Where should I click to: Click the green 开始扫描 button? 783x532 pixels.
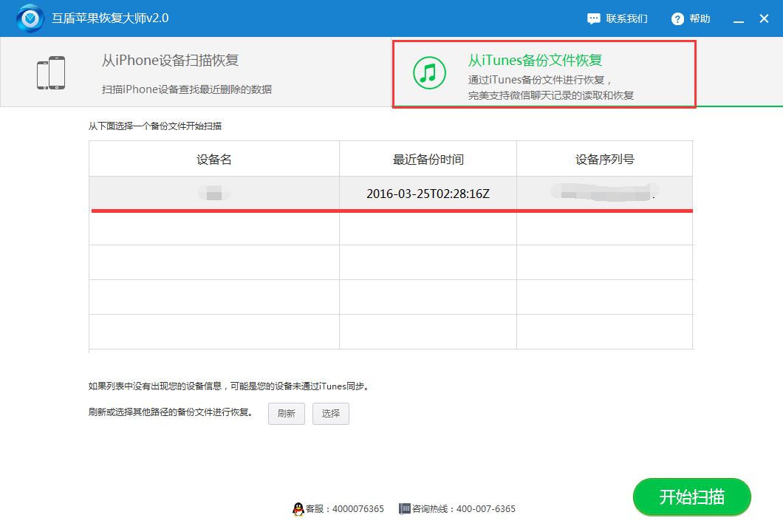click(691, 497)
